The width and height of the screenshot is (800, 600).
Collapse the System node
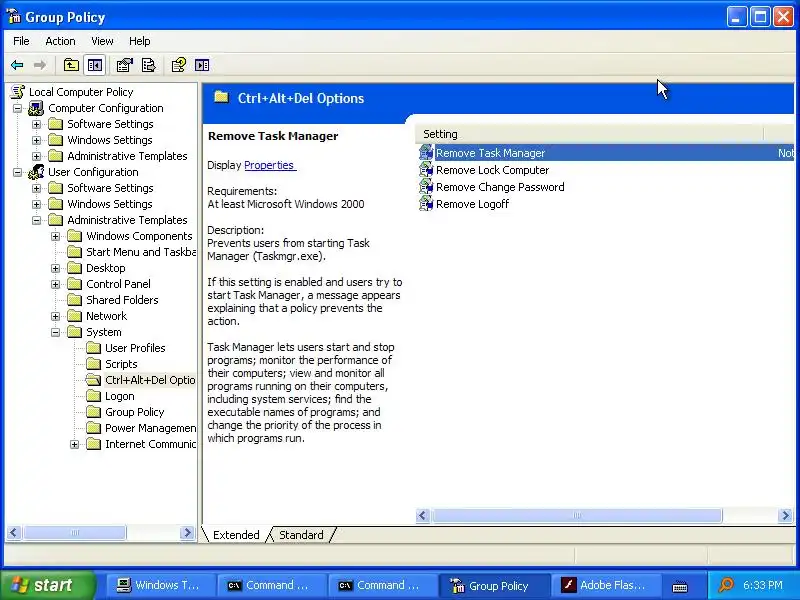coord(56,332)
